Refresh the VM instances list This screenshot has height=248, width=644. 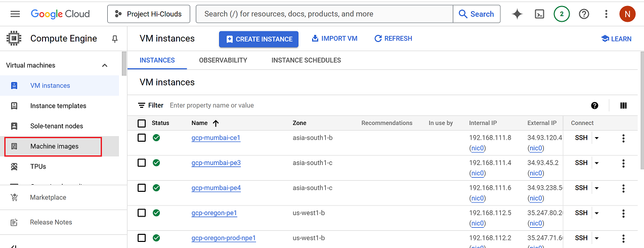tap(393, 38)
